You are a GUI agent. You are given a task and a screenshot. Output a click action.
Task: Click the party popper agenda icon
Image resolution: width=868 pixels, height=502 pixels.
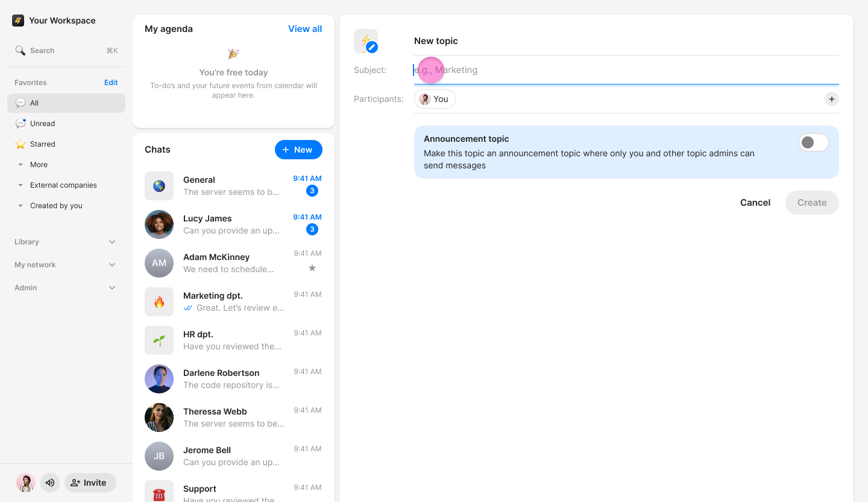(x=233, y=54)
